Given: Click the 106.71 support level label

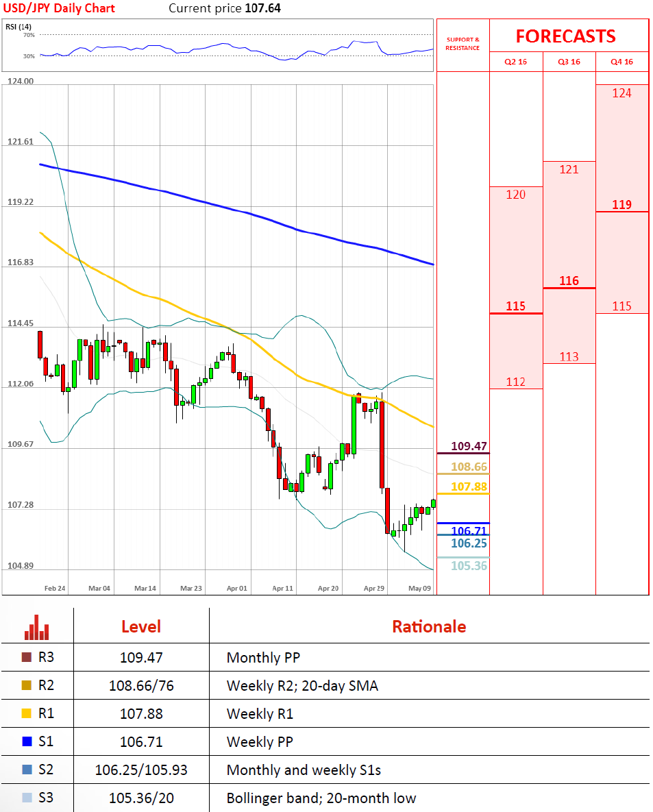Looking at the screenshot, I should (x=469, y=531).
